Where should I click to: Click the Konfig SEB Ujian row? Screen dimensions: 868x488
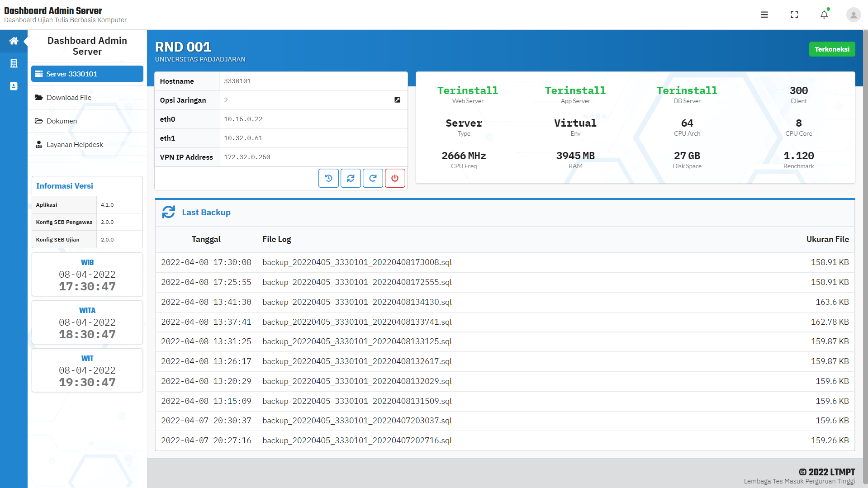(87, 240)
